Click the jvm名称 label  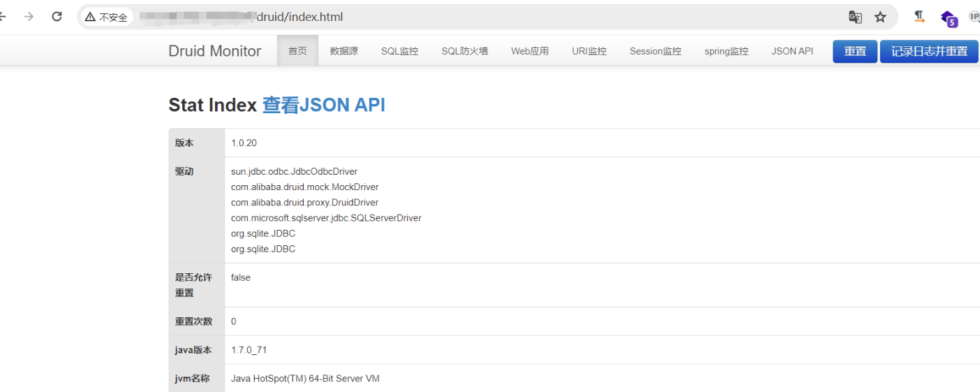tap(192, 378)
